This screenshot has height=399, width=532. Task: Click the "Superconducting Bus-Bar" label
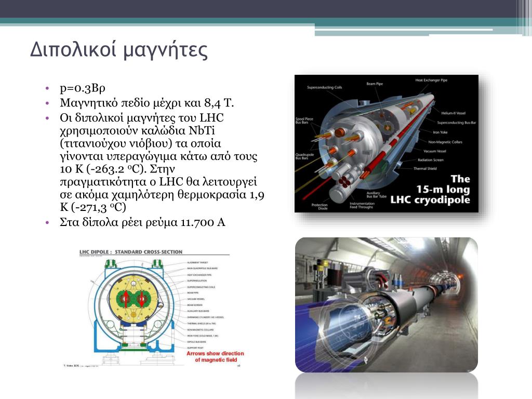(x=456, y=123)
